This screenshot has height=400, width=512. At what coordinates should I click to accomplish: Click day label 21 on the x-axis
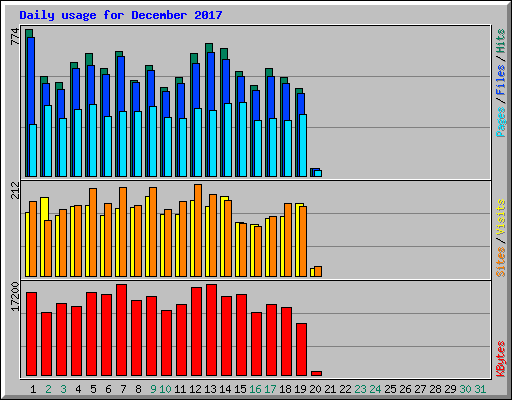pos(330,389)
